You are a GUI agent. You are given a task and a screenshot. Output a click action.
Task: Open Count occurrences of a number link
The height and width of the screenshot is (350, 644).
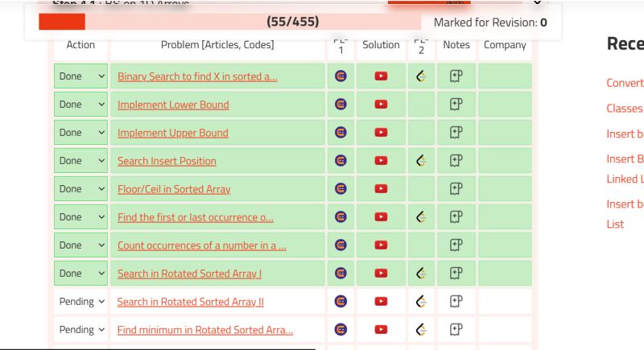point(202,245)
